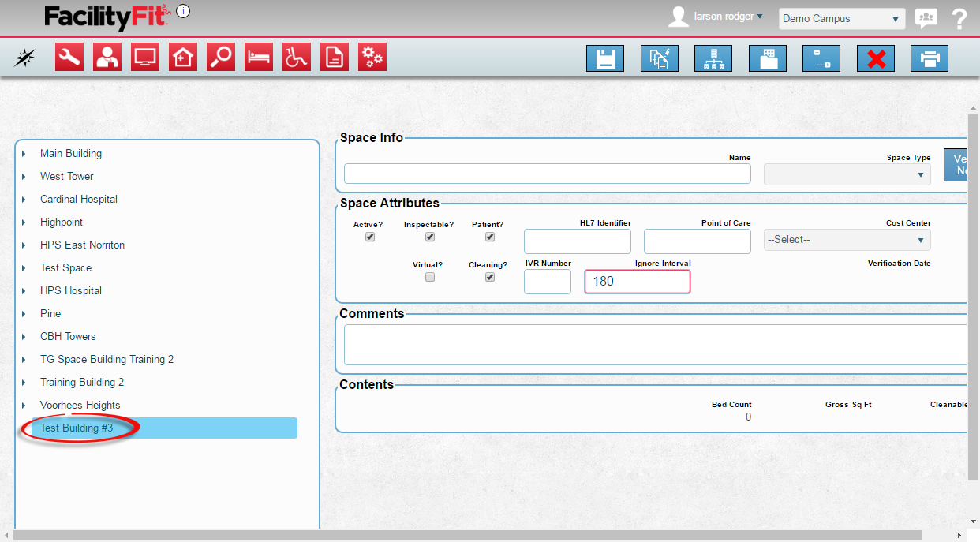The image size is (980, 542).
Task: Click the Ignore Interval input field
Action: pos(638,282)
